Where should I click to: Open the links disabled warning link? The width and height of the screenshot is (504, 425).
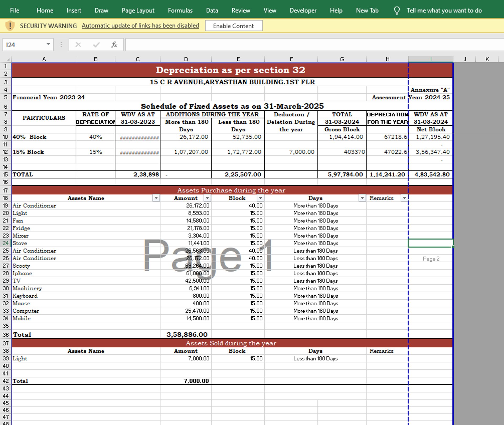(x=140, y=26)
